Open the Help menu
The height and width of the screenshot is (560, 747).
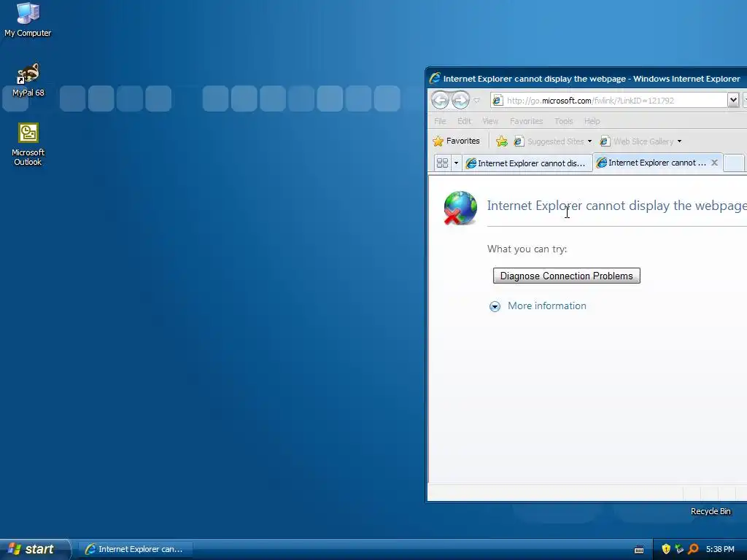tap(592, 121)
